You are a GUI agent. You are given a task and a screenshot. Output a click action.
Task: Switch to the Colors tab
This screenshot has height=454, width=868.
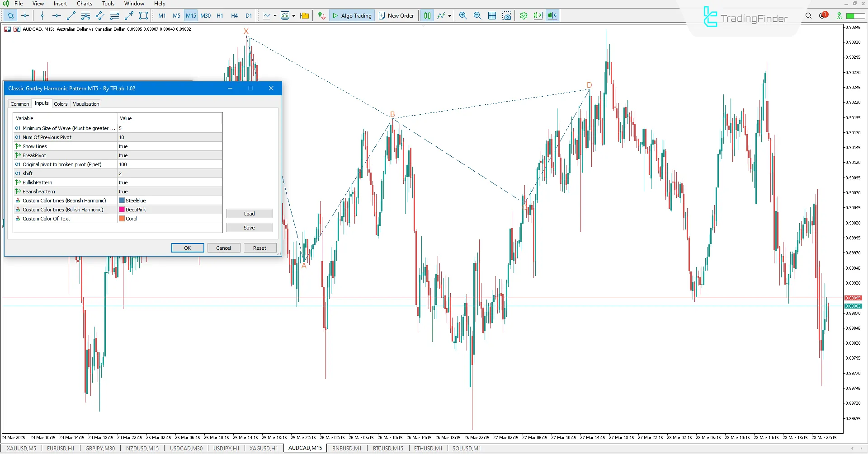(61, 103)
